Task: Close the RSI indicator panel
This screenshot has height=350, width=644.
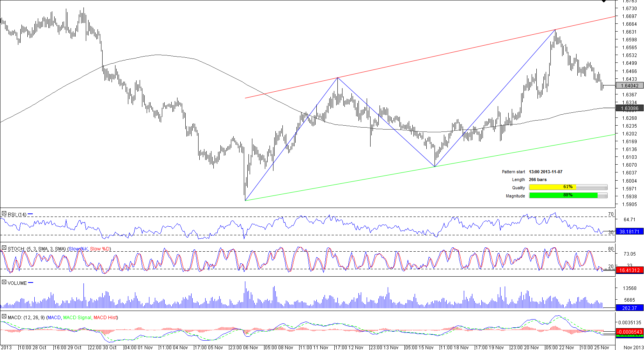Action: point(4,214)
